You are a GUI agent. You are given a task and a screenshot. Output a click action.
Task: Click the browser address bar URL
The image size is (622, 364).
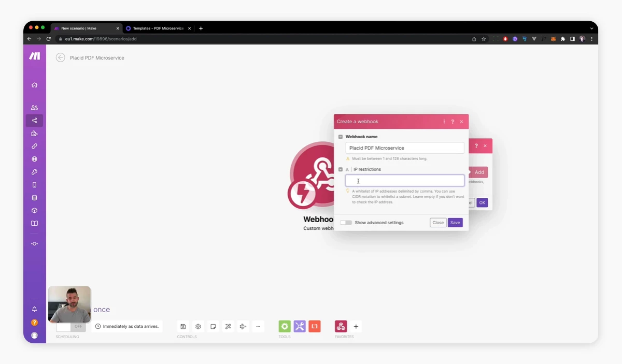(x=101, y=39)
